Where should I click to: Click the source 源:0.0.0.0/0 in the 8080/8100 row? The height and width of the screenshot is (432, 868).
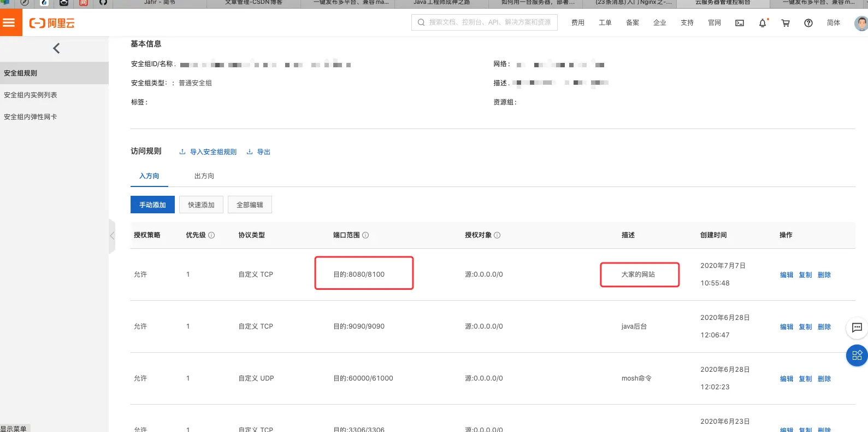point(484,275)
